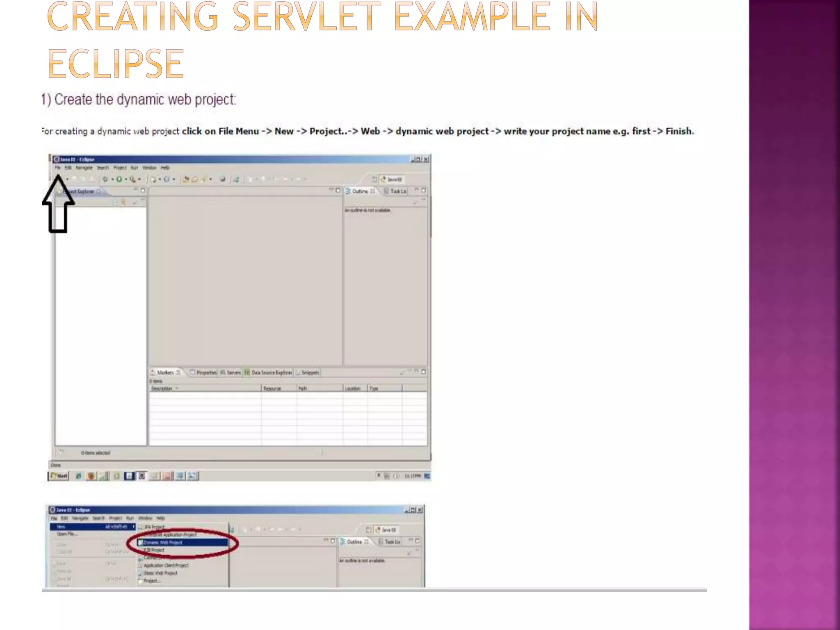This screenshot has height=630, width=840.
Task: Open the dropdown arrow next to Debug icon
Action: pyautogui.click(x=112, y=179)
